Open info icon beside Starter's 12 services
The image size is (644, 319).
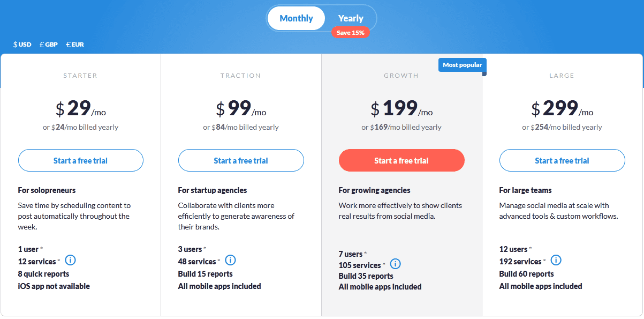70,261
